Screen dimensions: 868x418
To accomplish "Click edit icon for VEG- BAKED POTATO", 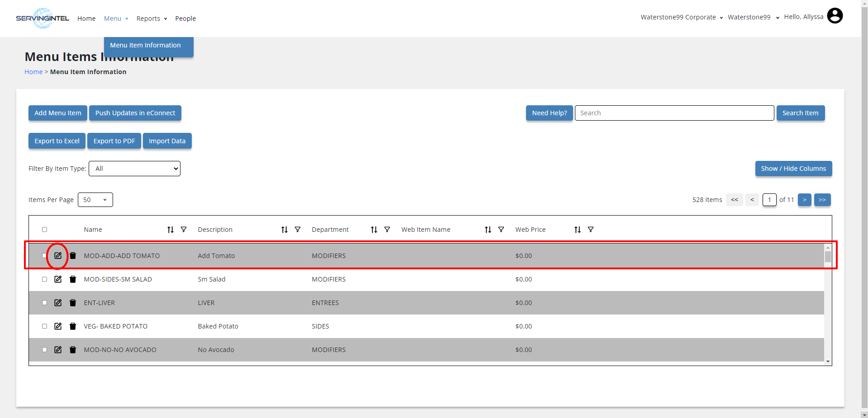I will 58,326.
